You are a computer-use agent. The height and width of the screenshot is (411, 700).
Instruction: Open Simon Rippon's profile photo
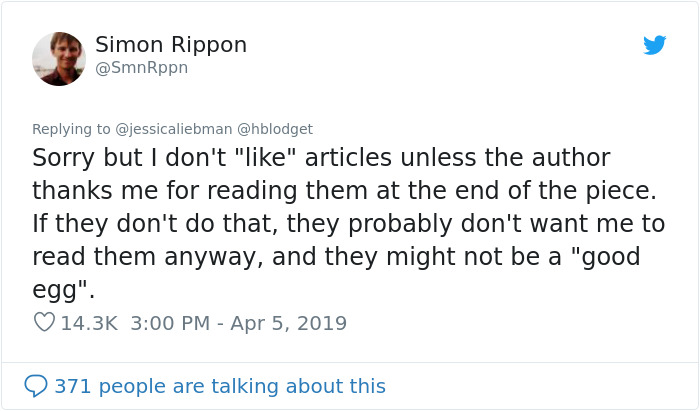coord(59,58)
